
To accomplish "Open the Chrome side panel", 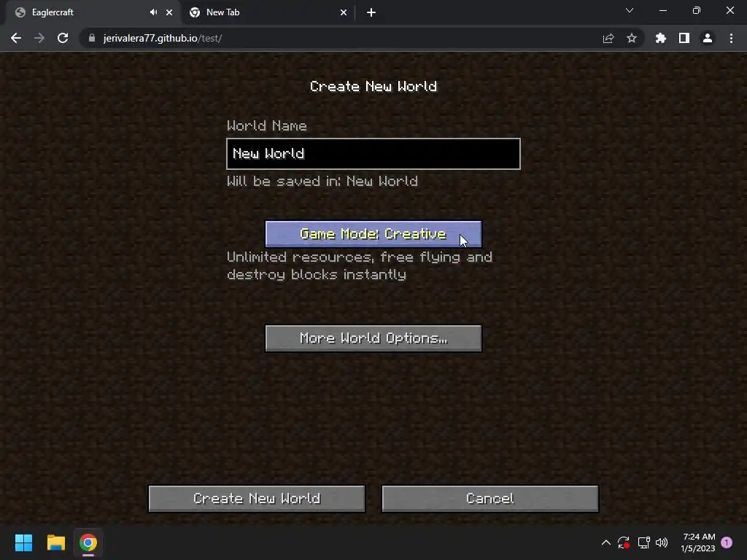I will (x=684, y=38).
